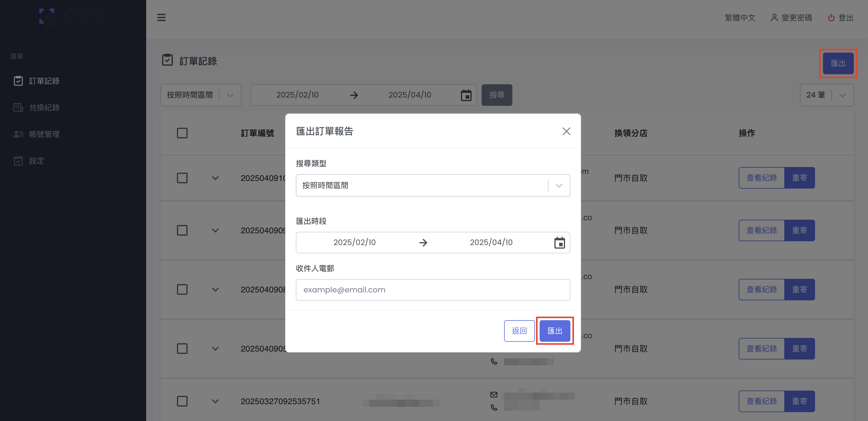The height and width of the screenshot is (421, 868).
Task: Click 查看紀錄 for order 2025040908
Action: pos(761,290)
